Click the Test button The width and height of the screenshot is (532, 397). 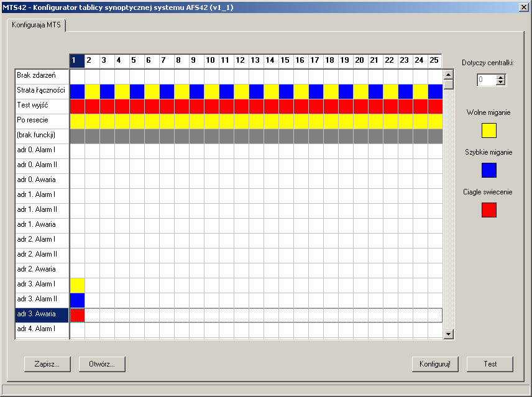point(490,364)
